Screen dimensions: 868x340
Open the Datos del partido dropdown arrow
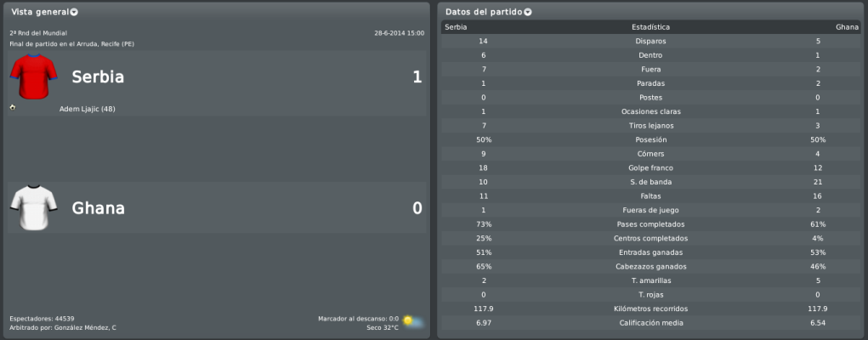click(x=528, y=12)
